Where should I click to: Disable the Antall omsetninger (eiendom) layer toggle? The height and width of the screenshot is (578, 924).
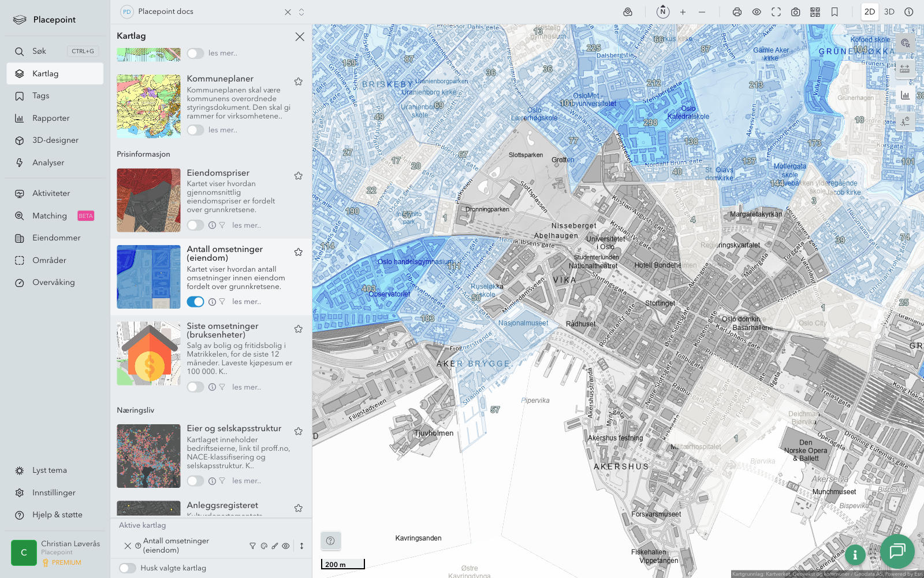click(195, 302)
